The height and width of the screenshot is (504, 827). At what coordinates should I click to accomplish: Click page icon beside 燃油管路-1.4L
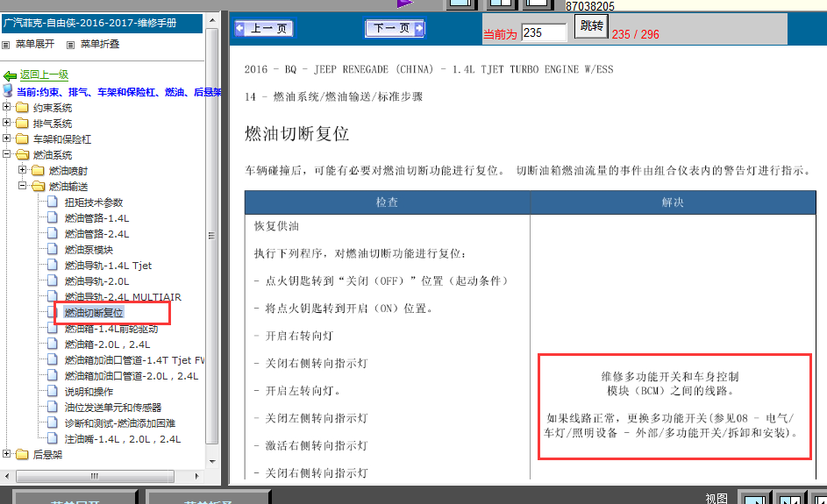[53, 217]
